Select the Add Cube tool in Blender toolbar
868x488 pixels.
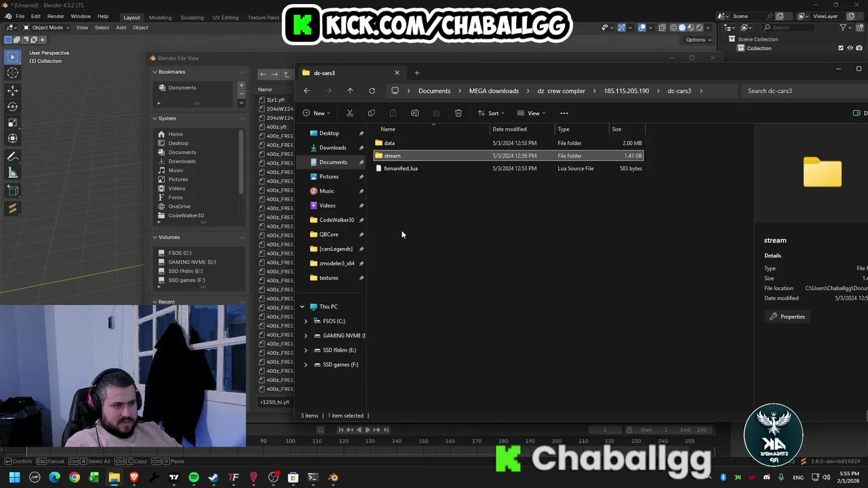point(13,190)
